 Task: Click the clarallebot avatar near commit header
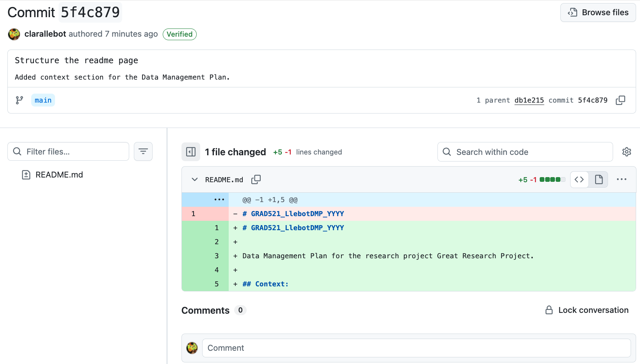click(x=14, y=34)
